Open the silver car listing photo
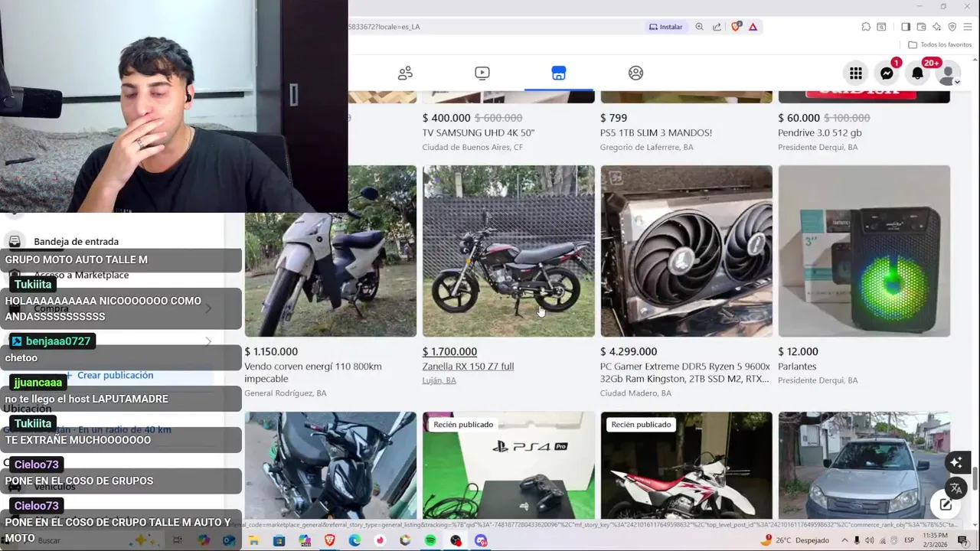This screenshot has width=980, height=551. pos(864,466)
